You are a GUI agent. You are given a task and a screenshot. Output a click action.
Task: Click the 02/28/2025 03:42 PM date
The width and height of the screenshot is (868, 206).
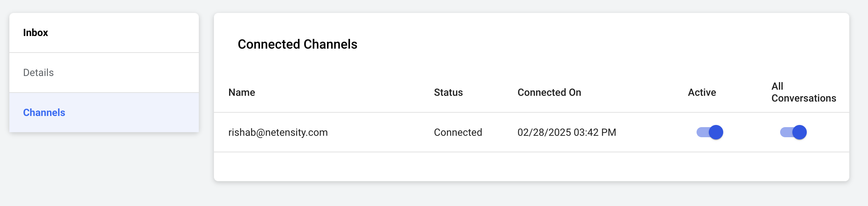567,133
